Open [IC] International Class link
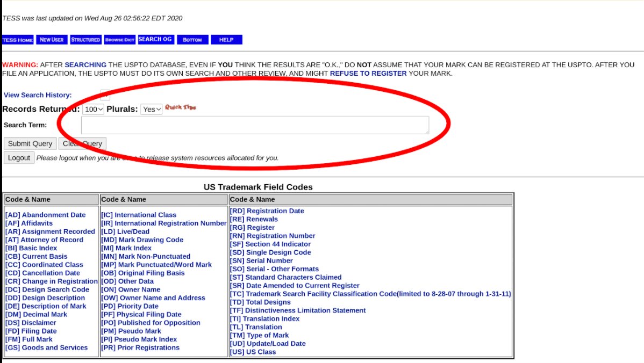644x363 pixels. tap(138, 215)
